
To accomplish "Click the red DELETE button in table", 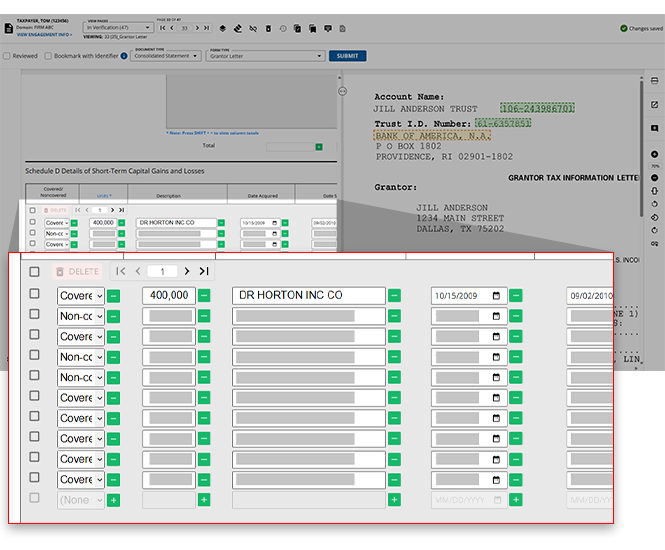I will coord(78,271).
